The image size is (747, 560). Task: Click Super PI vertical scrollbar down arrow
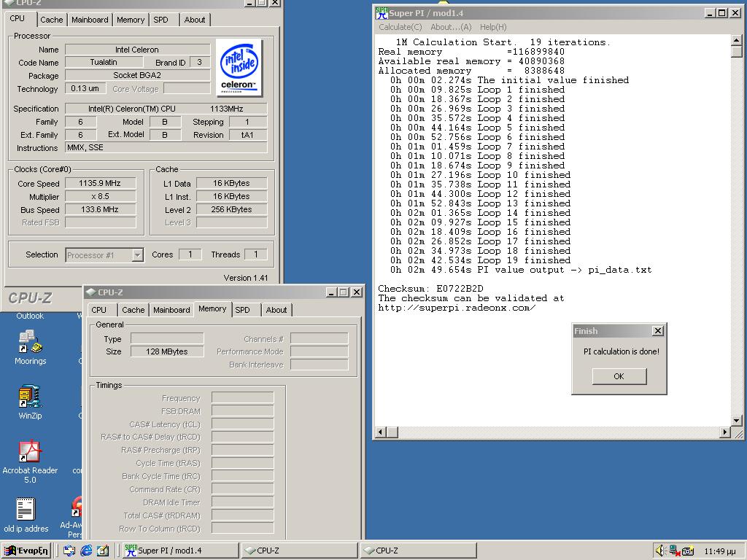[736, 421]
